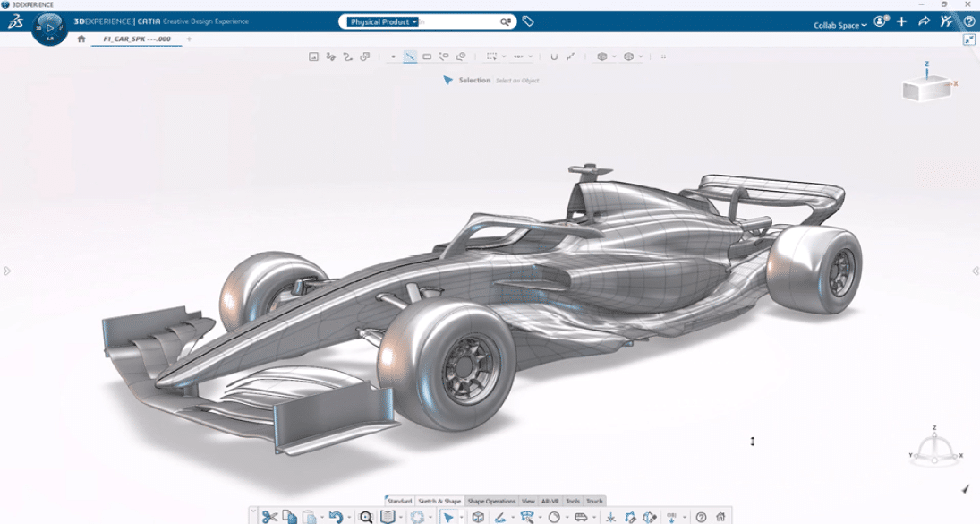
Task: Expand the dropdown next to the trim tool
Action: (530, 56)
